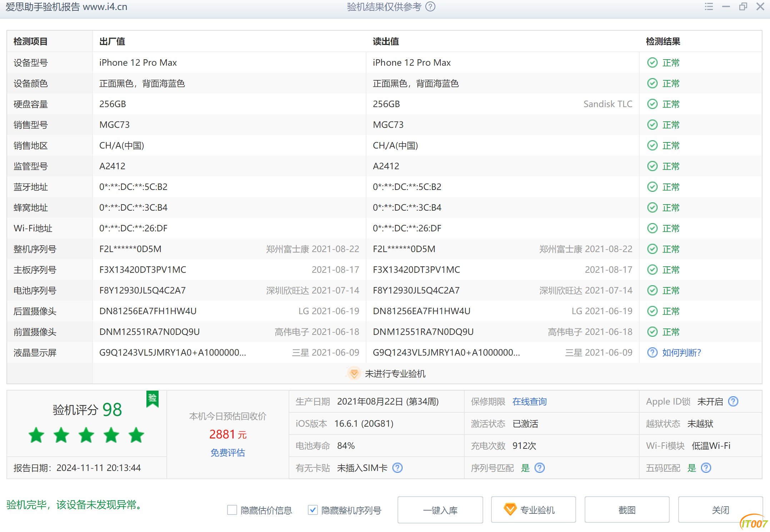Click the 生产日期 2021年08月22日 value
Viewport: 770px width, 532px height.
point(388,402)
